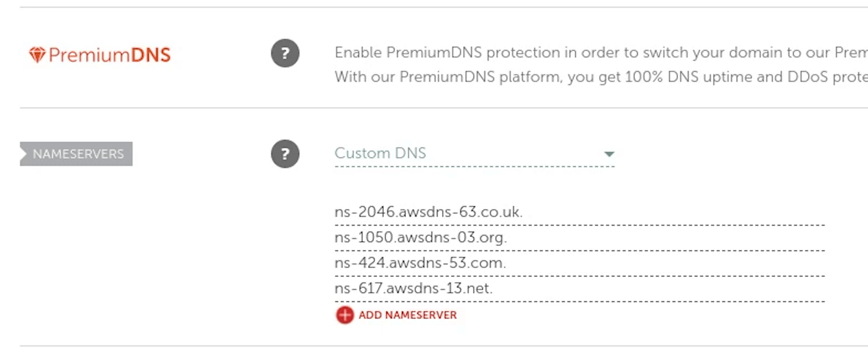Click the dashed underline beneath Custom DNS
This screenshot has height=352, width=868.
tap(474, 166)
